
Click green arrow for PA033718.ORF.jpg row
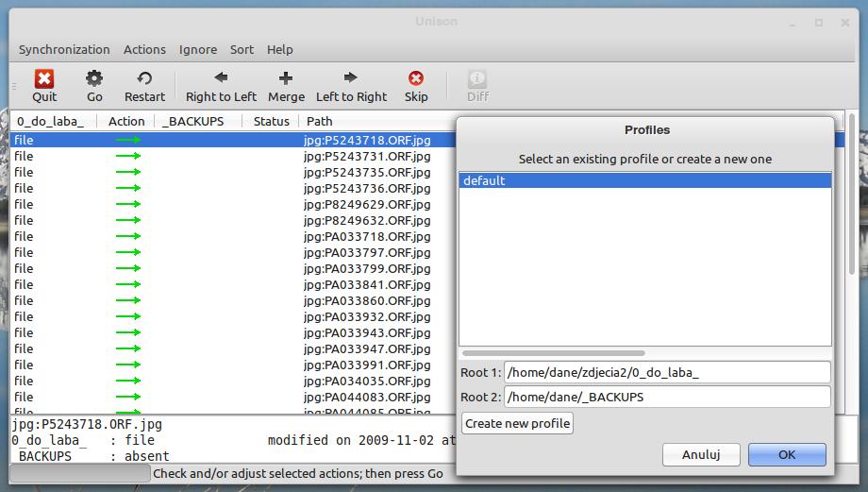tap(128, 237)
